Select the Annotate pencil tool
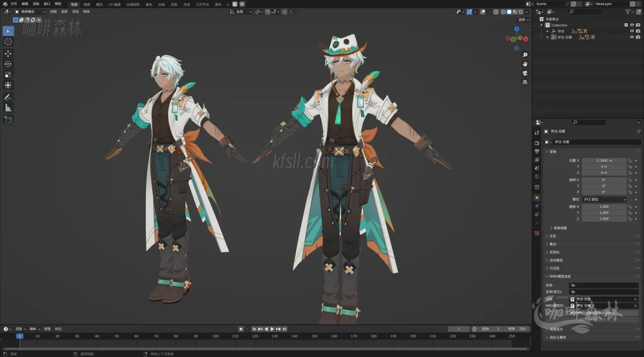This screenshot has width=644, height=357. (x=8, y=98)
